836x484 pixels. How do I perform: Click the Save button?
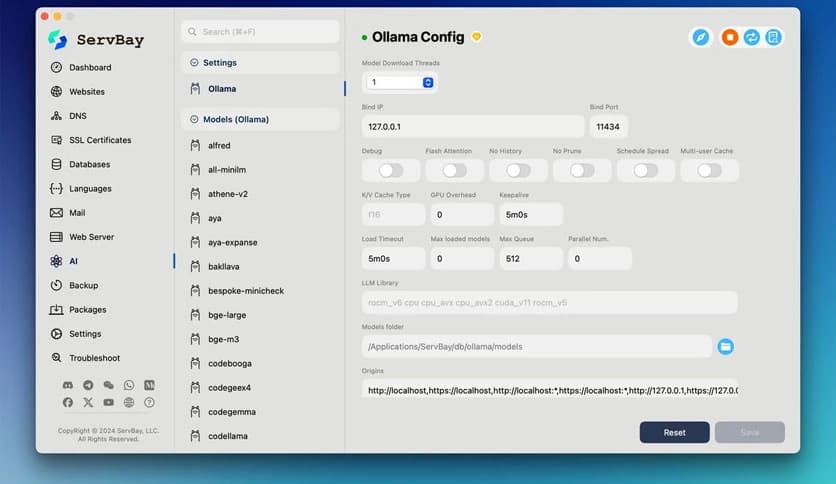750,432
